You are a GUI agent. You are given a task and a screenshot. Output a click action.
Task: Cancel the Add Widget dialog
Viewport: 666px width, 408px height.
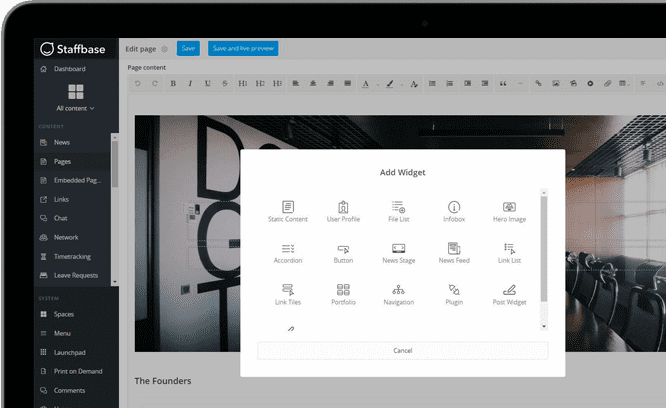(x=403, y=351)
